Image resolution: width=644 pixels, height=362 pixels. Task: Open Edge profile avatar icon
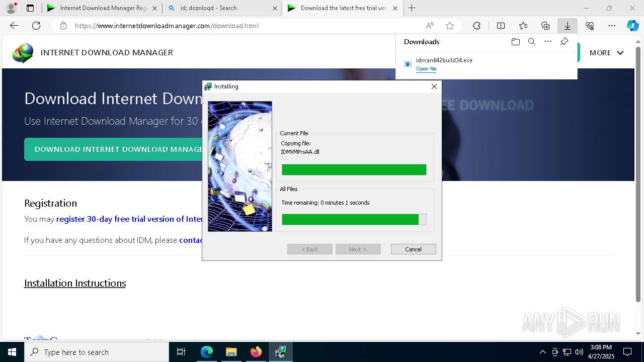(11, 8)
